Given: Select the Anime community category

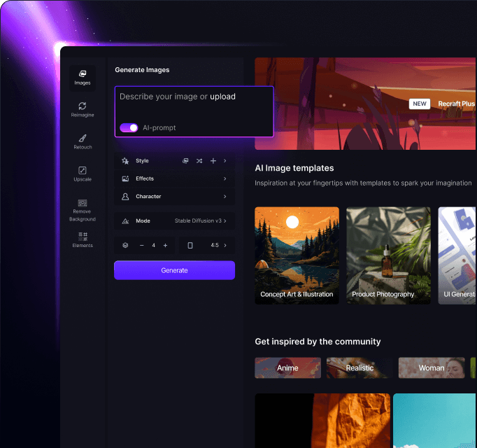Looking at the screenshot, I should 287,367.
